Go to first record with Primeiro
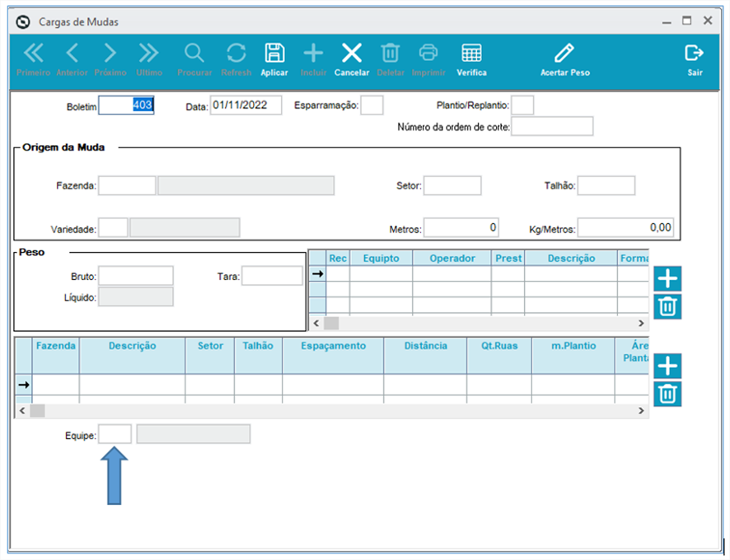This screenshot has height=560, width=730. (x=34, y=59)
